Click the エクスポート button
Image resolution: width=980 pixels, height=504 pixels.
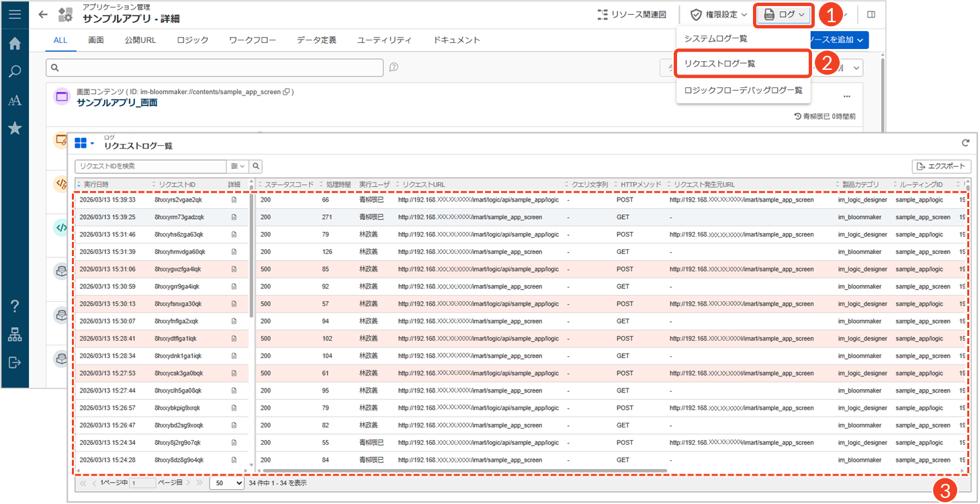coord(941,166)
